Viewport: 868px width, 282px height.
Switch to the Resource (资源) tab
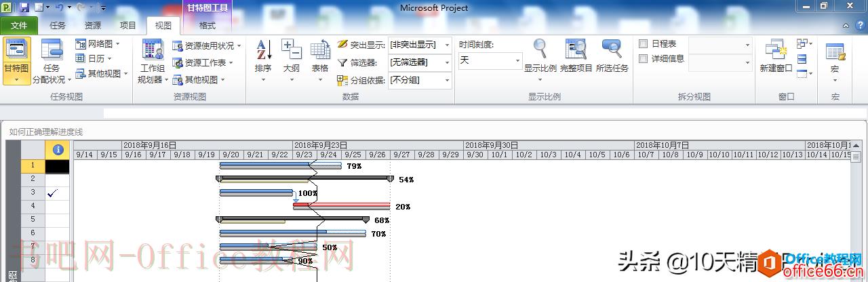93,26
